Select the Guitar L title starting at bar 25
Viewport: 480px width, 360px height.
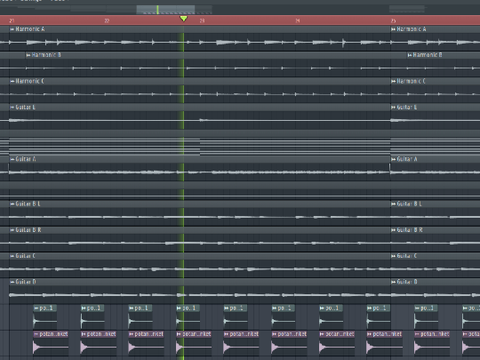pyautogui.click(x=407, y=107)
